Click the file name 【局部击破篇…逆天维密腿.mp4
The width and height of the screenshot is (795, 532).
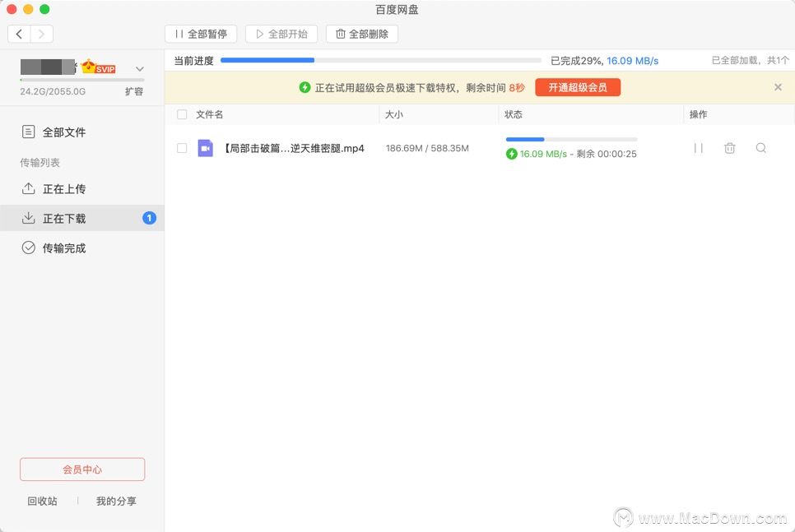(294, 148)
